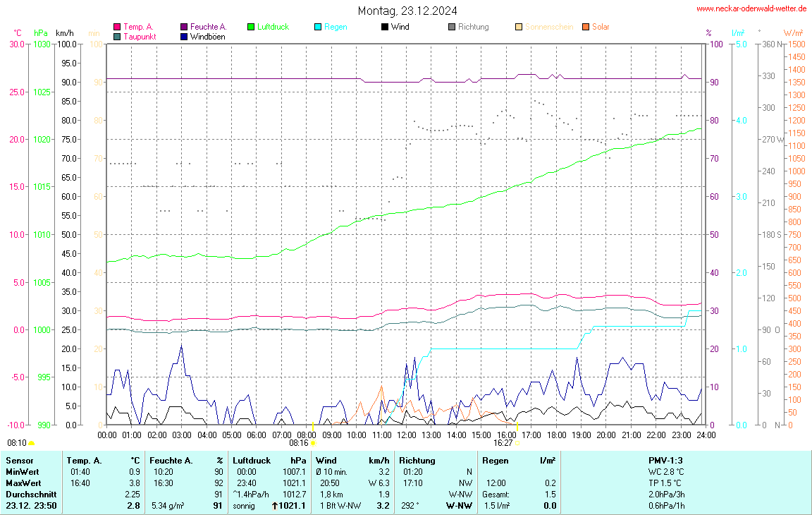Click the orange Solar legend square
Screen dimensions: 812x515
coord(586,27)
